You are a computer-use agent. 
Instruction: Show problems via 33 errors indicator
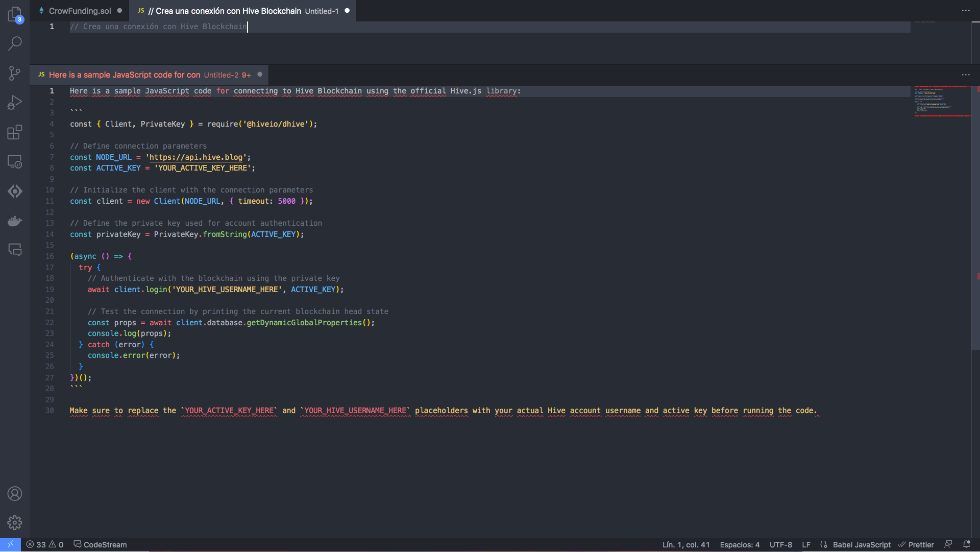(45, 545)
